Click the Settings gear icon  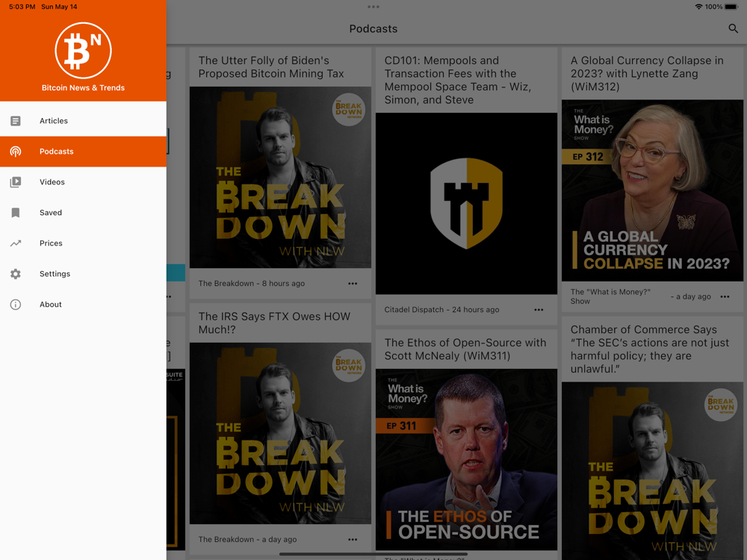pyautogui.click(x=16, y=274)
